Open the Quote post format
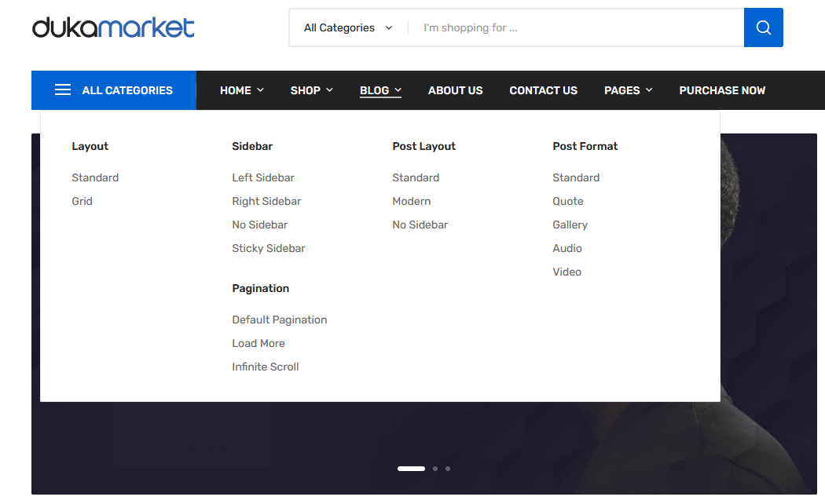825x504 pixels. click(568, 201)
